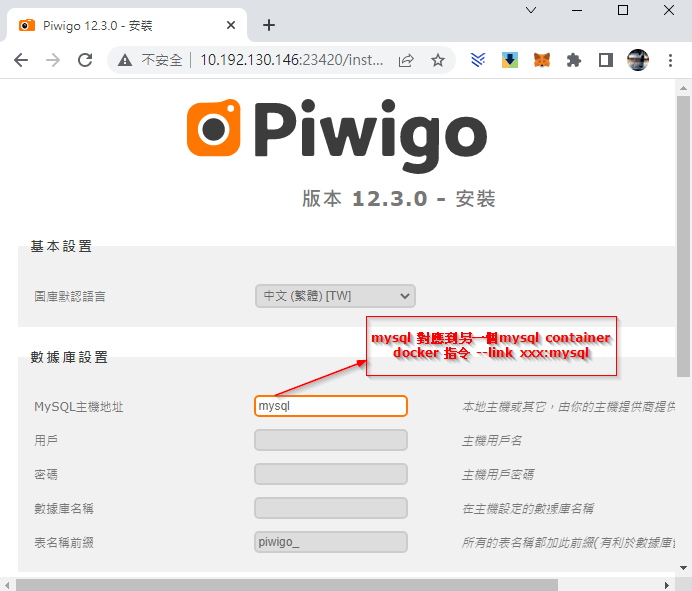692x591 pixels.
Task: Click the horizontal scrollbar thumb
Action: coord(287,585)
